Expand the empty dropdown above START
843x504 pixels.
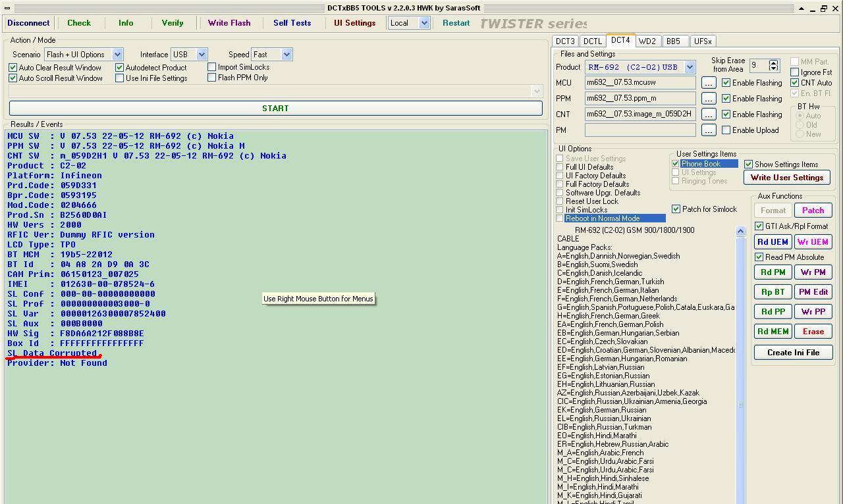[x=275, y=91]
